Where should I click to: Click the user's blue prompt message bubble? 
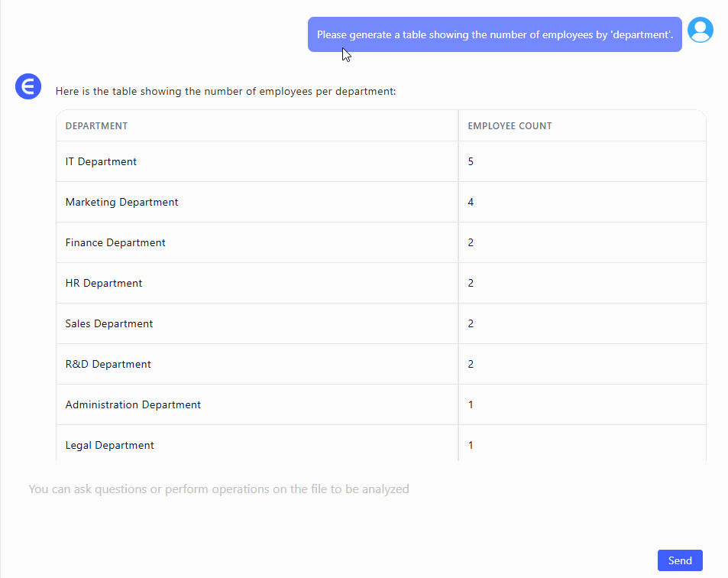(494, 34)
